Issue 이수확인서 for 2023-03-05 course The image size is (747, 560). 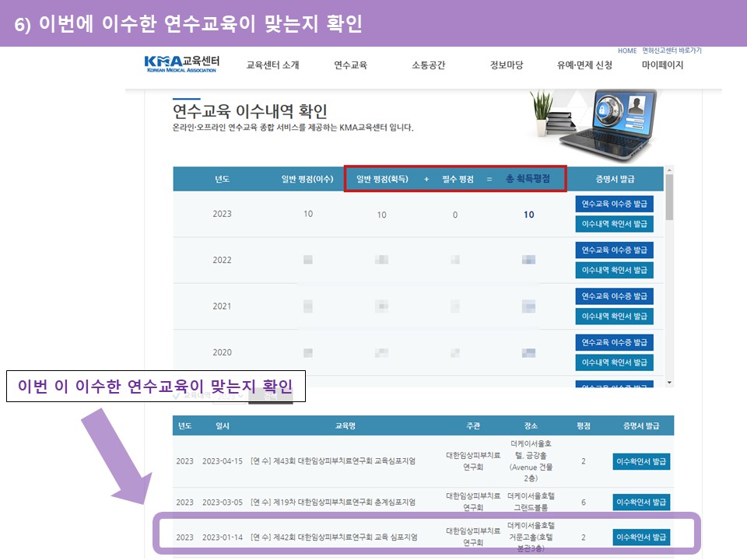[641, 502]
